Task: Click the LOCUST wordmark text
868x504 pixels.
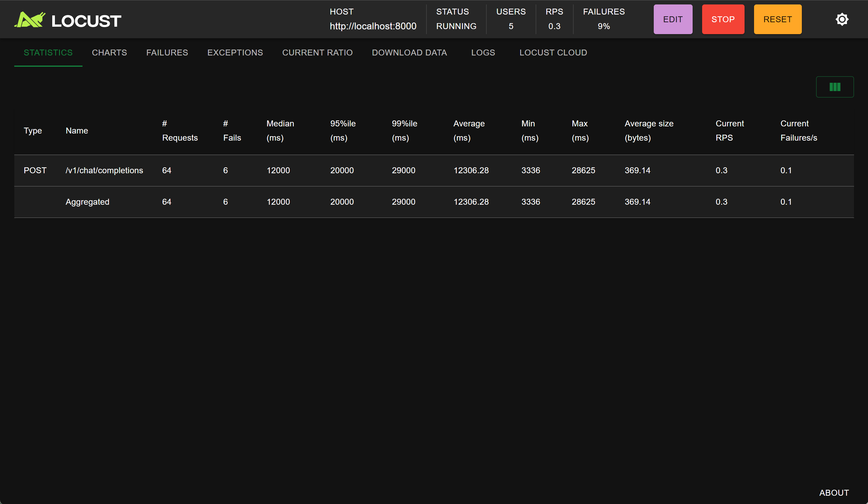Action: tap(86, 21)
